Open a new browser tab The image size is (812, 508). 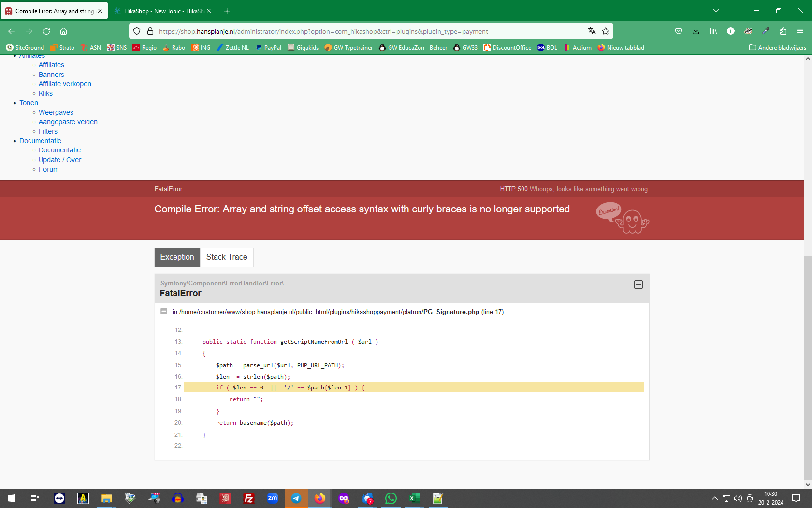click(227, 11)
